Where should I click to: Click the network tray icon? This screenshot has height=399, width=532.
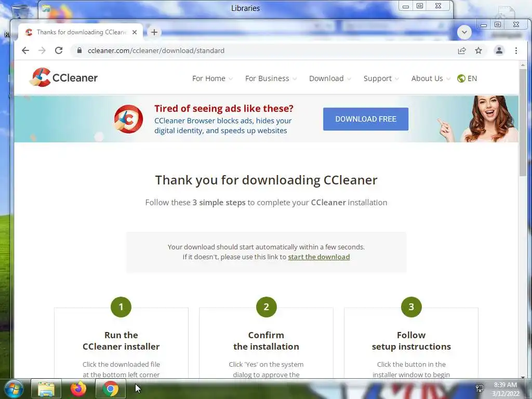(480, 389)
